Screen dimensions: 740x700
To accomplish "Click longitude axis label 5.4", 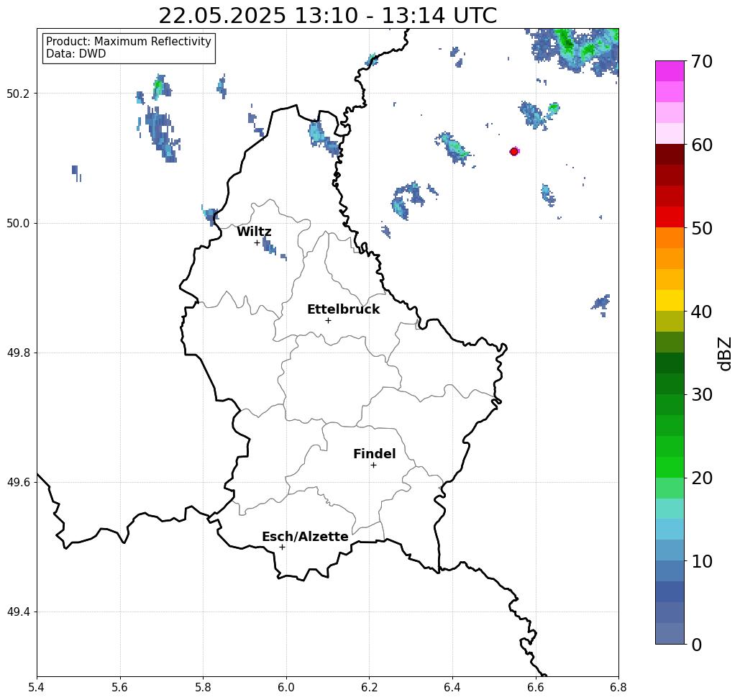I will tap(37, 687).
